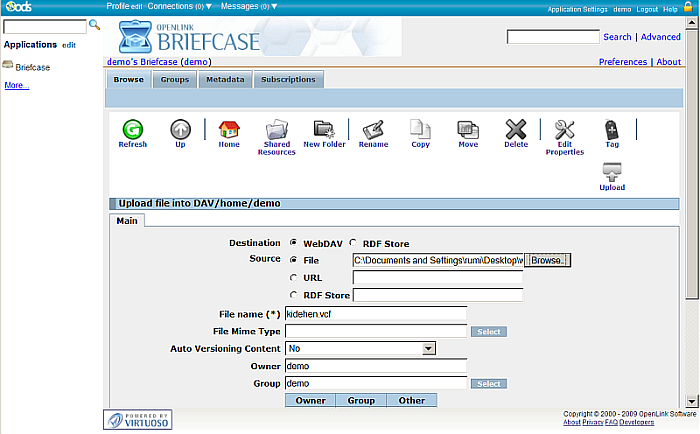
Task: Click the Refresh toolbar icon
Action: tap(132, 130)
